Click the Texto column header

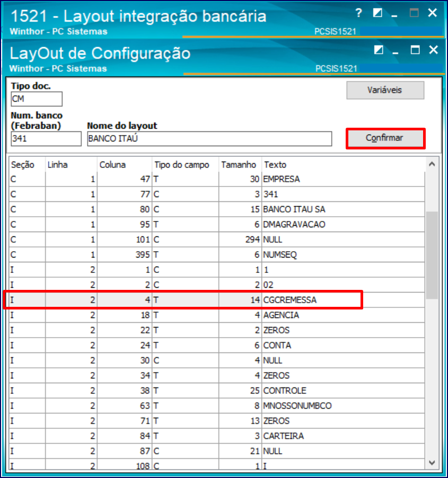point(343,165)
